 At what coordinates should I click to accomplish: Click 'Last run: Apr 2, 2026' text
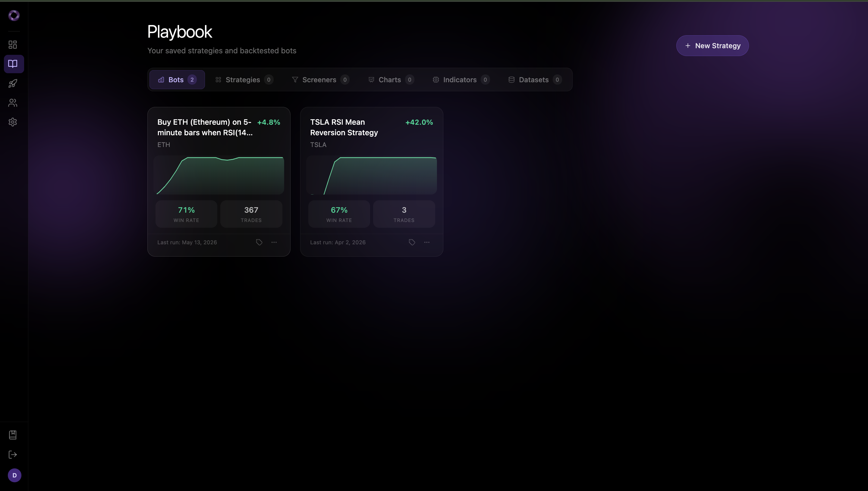point(338,242)
